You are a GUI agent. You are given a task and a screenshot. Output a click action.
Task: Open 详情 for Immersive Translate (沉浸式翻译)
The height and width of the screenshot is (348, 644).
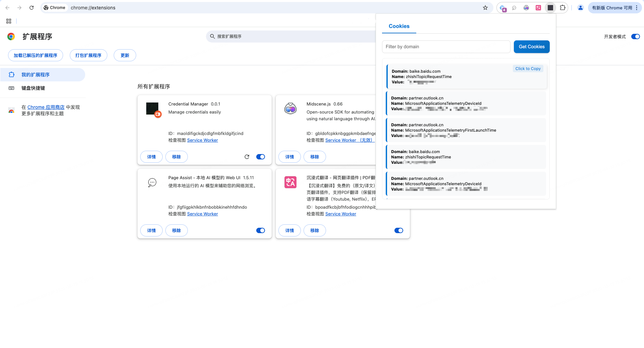coord(289,230)
